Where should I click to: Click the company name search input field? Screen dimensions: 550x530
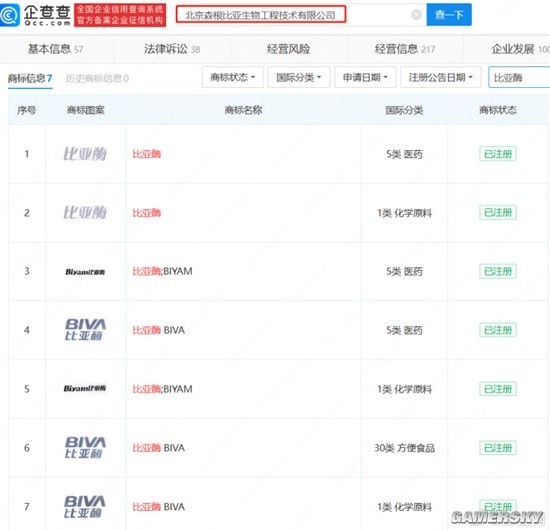261,15
